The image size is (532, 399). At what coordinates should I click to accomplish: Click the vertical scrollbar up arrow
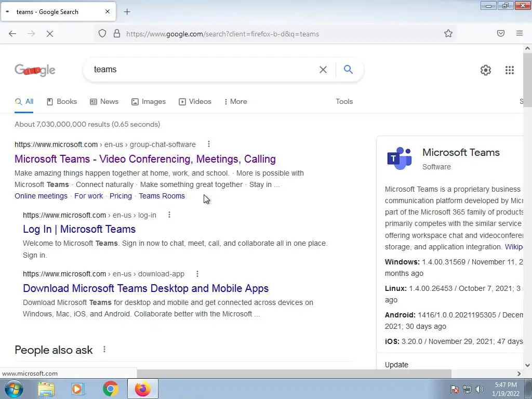point(528,48)
